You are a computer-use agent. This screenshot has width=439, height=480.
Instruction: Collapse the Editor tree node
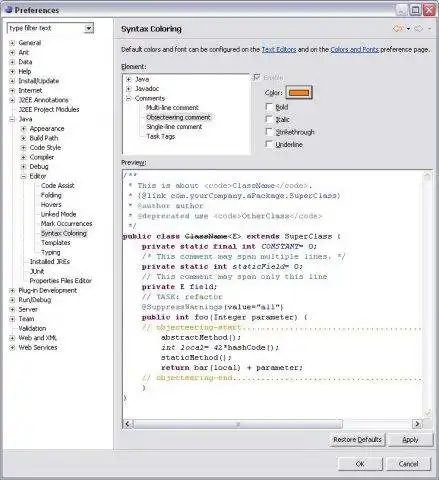tap(23, 176)
